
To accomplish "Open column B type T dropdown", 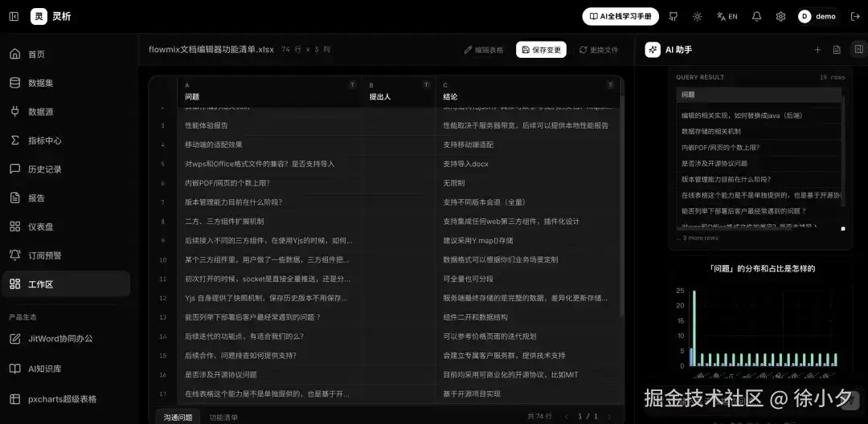I will point(426,84).
